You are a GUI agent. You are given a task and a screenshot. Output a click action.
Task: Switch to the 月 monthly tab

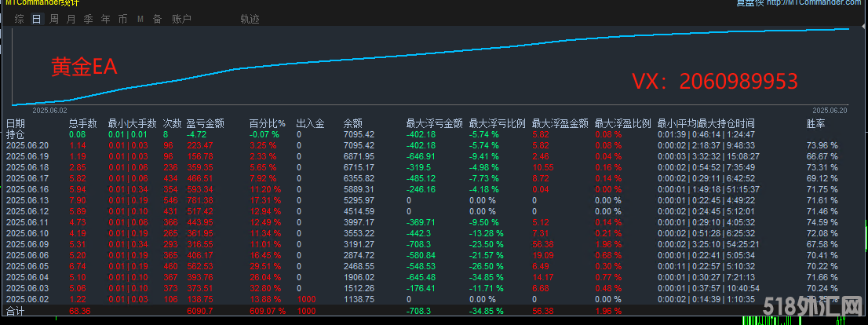tap(71, 20)
